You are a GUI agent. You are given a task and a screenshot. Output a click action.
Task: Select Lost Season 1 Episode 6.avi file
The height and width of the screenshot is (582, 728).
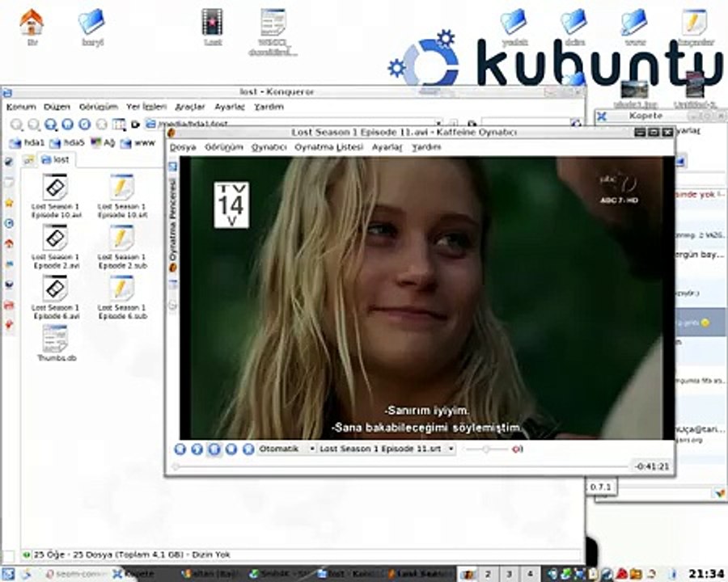pos(56,297)
